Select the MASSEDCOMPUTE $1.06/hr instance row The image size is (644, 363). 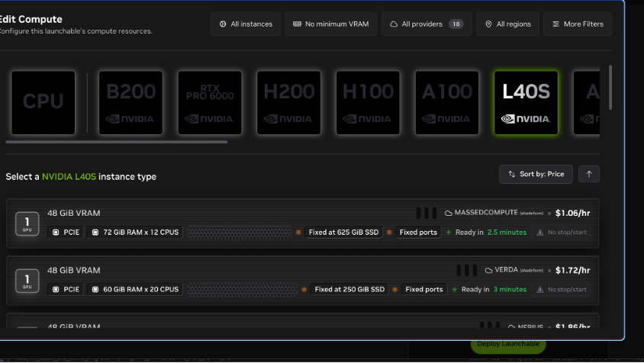click(x=303, y=223)
